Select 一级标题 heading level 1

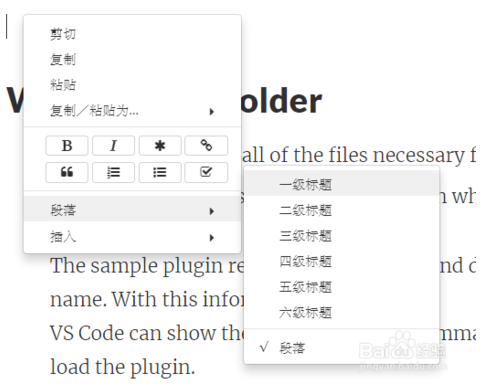(342, 184)
